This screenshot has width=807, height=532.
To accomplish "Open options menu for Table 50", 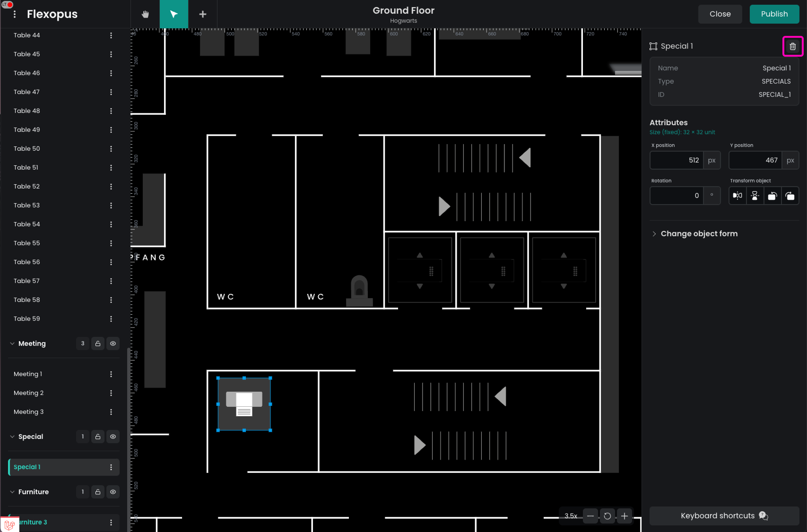I will pyautogui.click(x=111, y=149).
